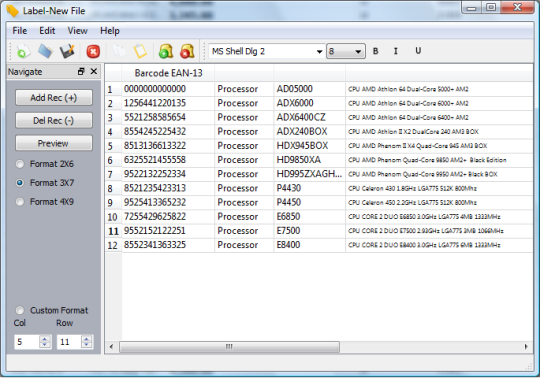Click the CPU CORE 2 DUO E8400 description cell
540x378 pixels.
[x=439, y=245]
